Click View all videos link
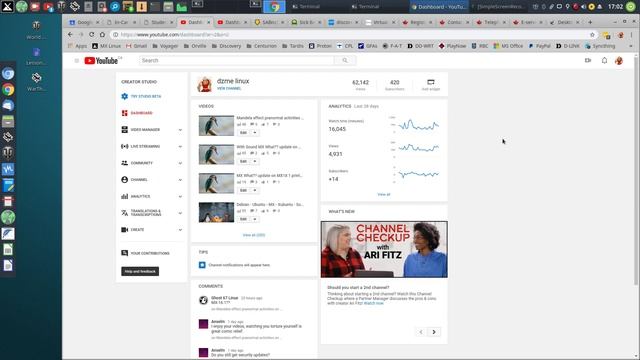The height and width of the screenshot is (360, 640). (254, 235)
